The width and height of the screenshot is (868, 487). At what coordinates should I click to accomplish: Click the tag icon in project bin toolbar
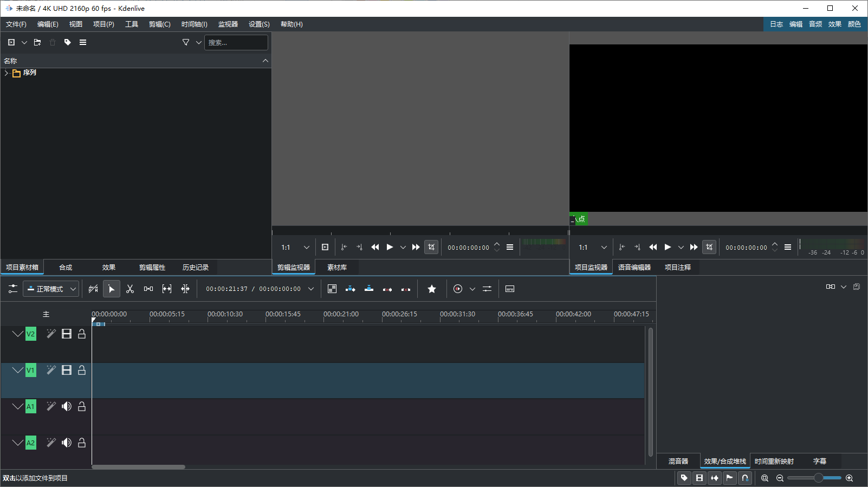(x=68, y=42)
